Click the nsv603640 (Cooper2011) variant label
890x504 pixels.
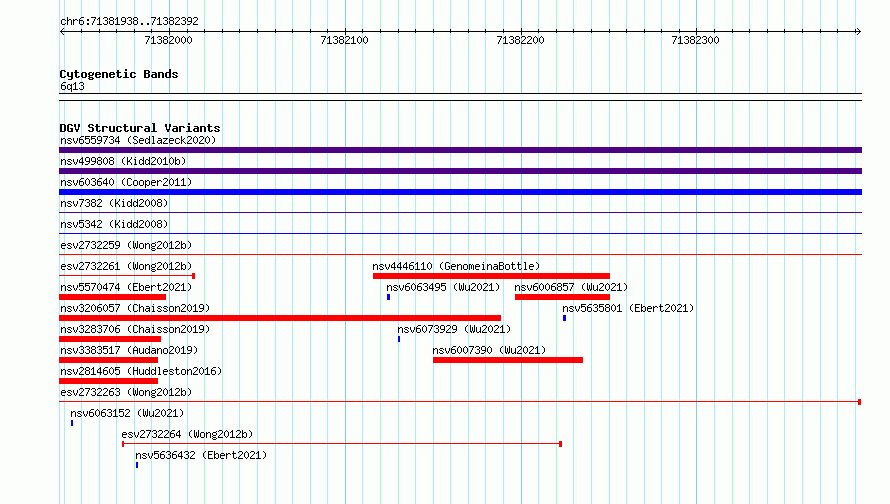coord(126,182)
